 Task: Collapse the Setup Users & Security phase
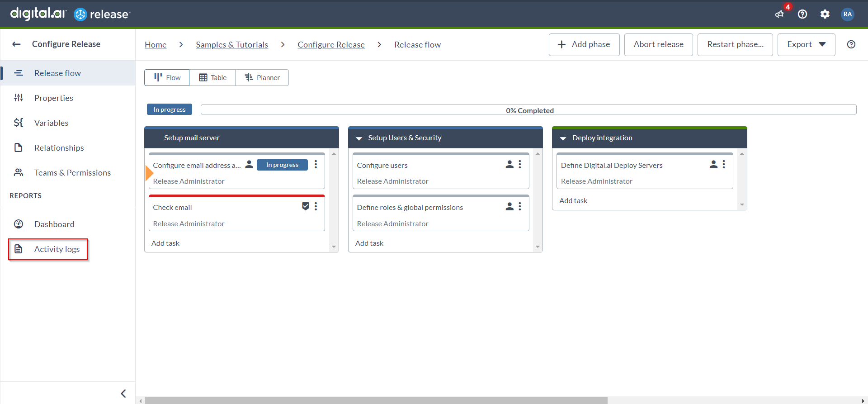[359, 138]
